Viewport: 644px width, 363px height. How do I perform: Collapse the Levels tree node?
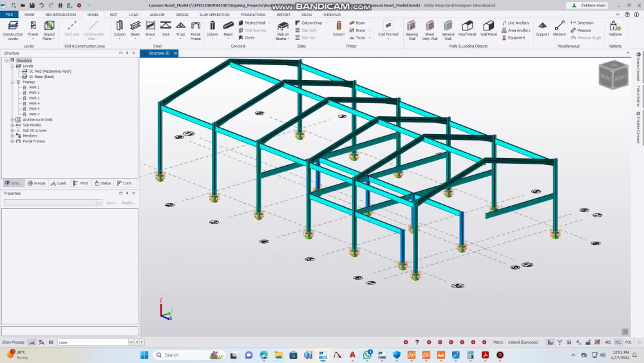pos(12,66)
